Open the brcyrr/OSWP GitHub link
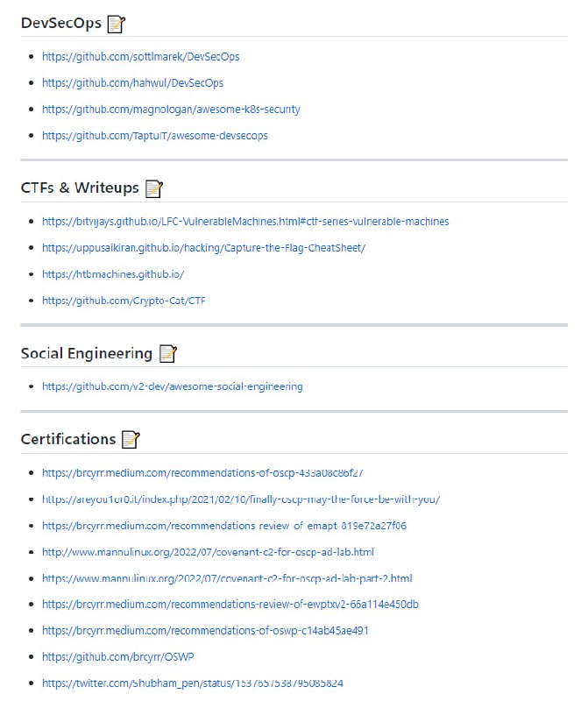Image resolution: width=588 pixels, height=701 pixels. pos(117,656)
